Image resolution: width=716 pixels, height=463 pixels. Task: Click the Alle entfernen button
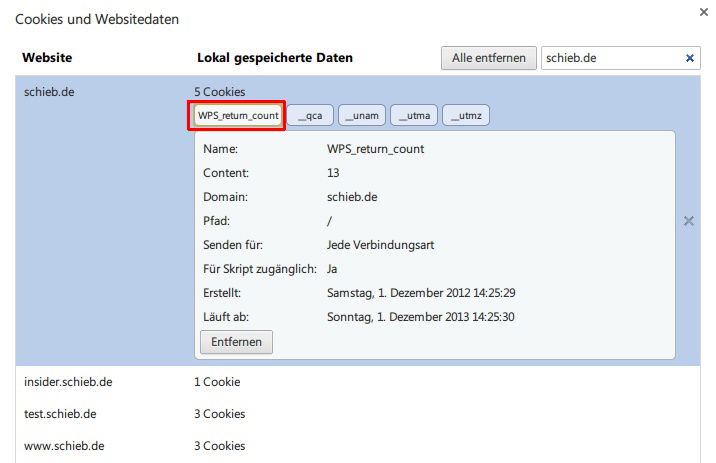pos(489,58)
